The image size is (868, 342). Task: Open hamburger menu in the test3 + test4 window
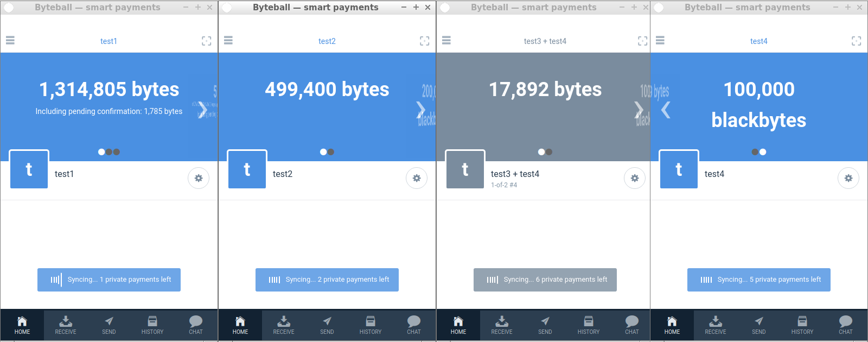tap(446, 41)
